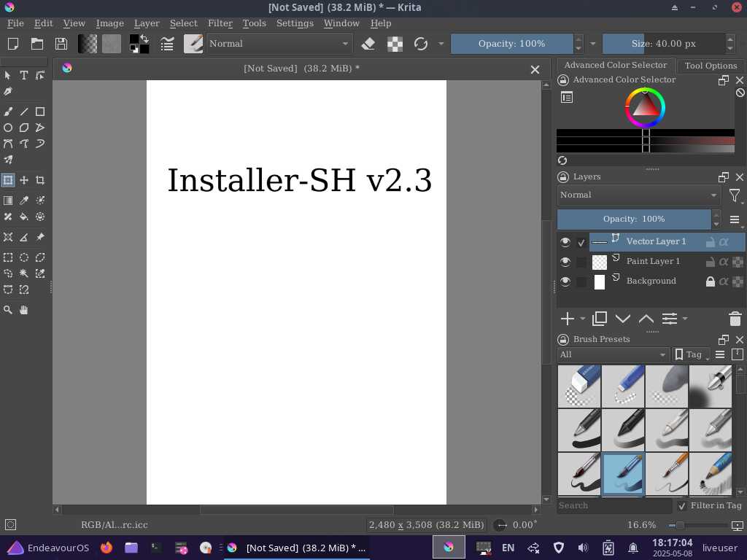747x560 pixels.
Task: Click the Save document icon
Action: click(61, 44)
